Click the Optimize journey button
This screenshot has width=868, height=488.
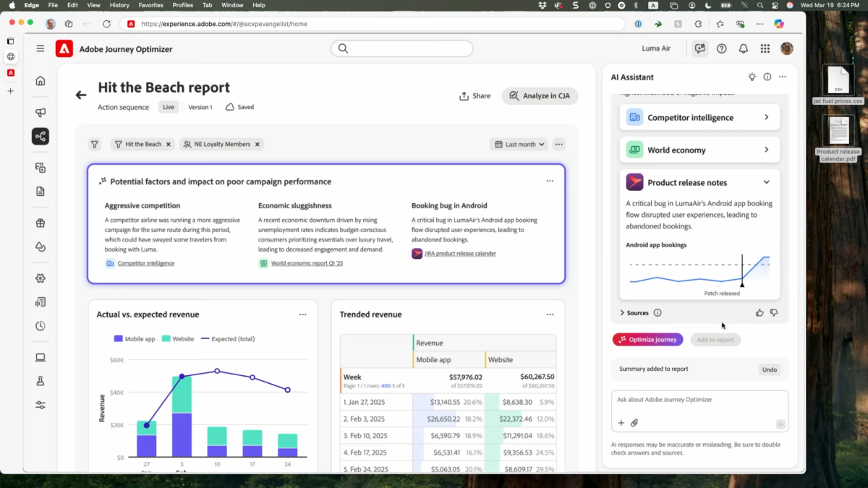pos(647,339)
